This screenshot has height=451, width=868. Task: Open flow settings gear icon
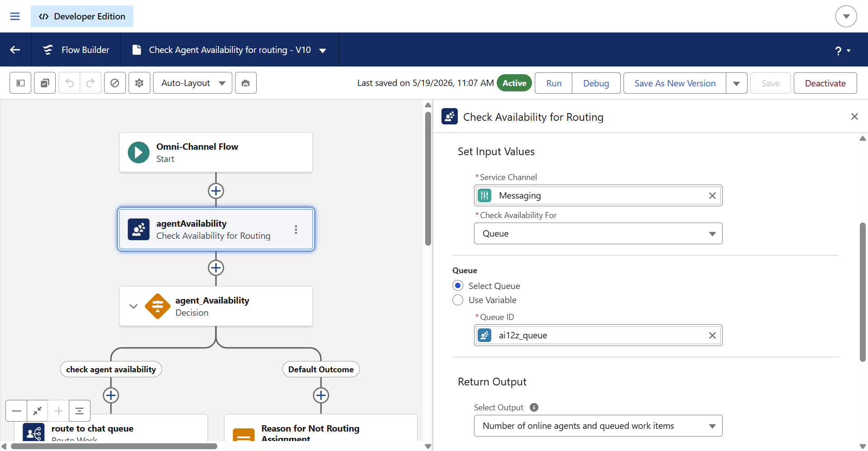[139, 83]
